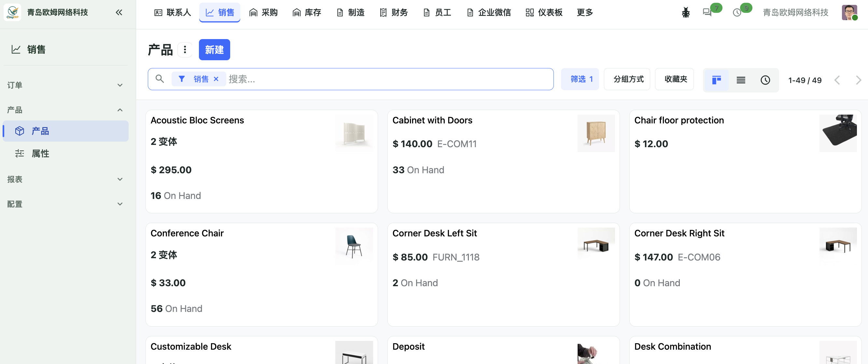Click the QingERP company logo

tap(12, 12)
